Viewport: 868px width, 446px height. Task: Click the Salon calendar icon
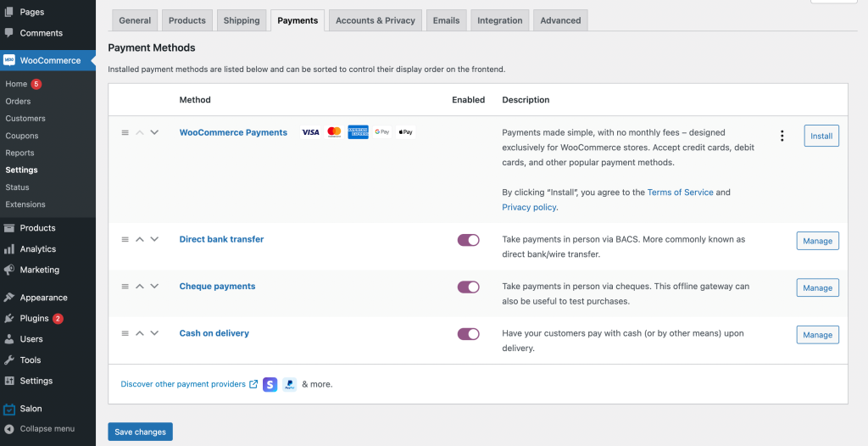[x=8, y=409]
